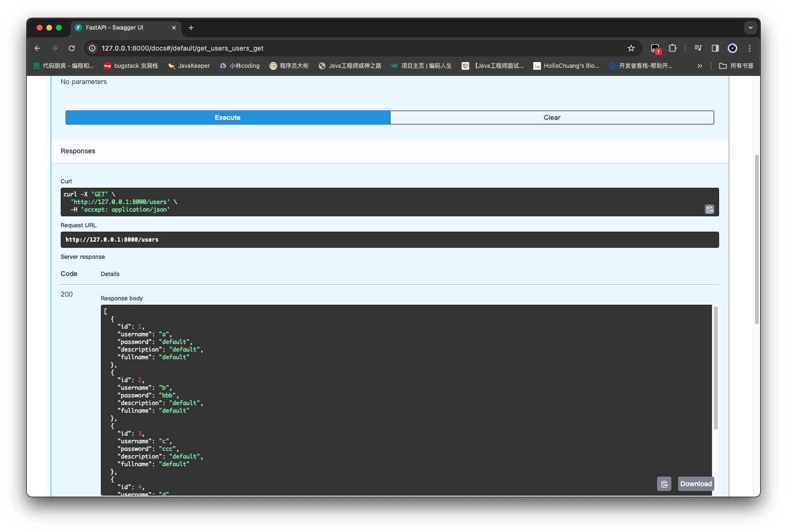Show hidden bookmarks with the chevron
Image resolution: width=787 pixels, height=532 pixels.
pyautogui.click(x=700, y=66)
